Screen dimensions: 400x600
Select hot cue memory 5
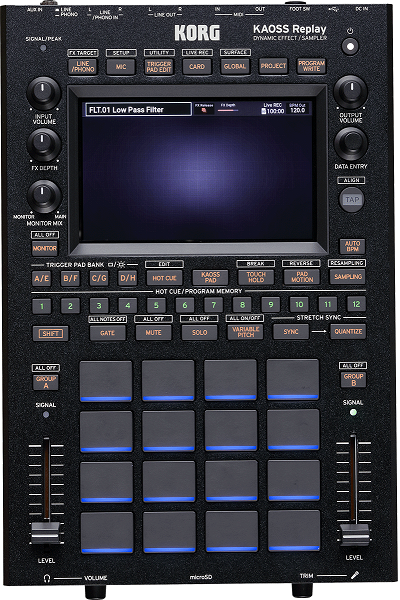point(156,305)
